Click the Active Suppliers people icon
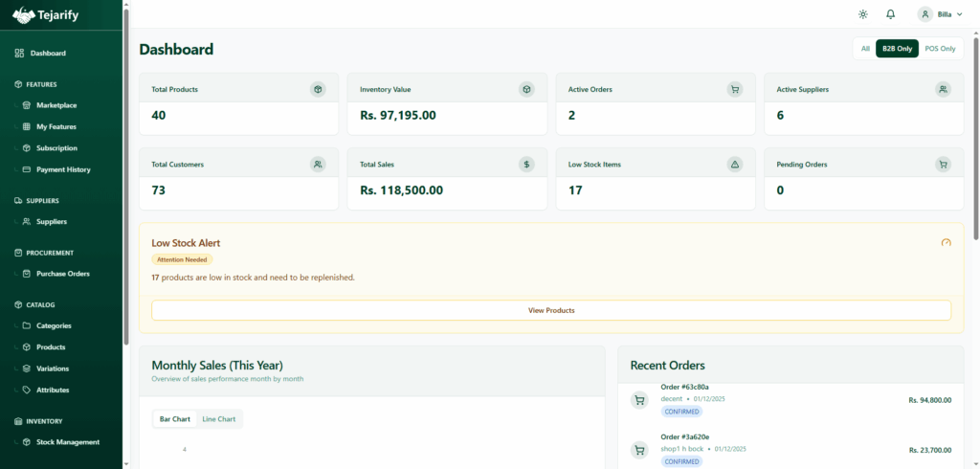The width and height of the screenshot is (980, 469). pos(943,89)
